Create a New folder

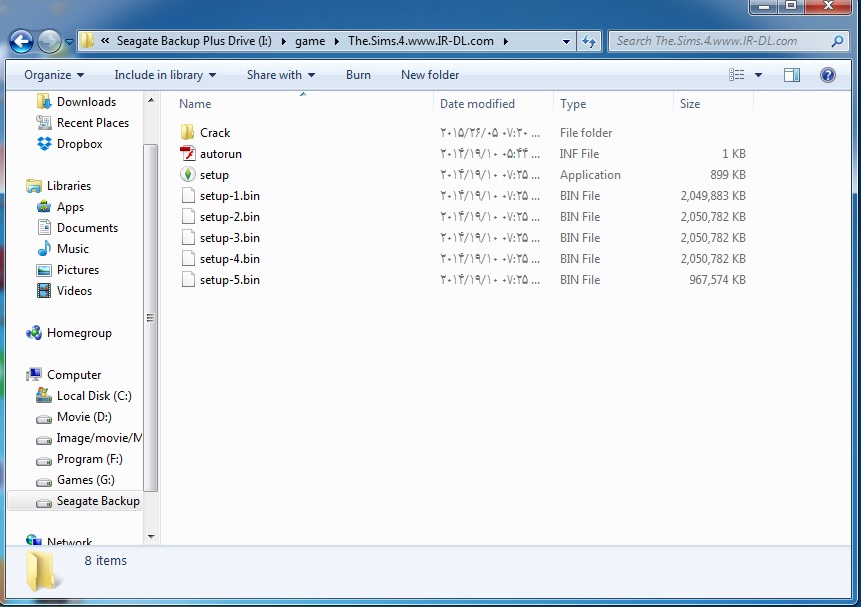pyautogui.click(x=430, y=75)
